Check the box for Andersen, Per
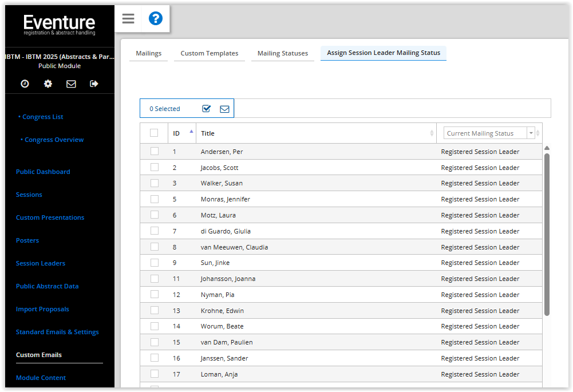The image size is (573, 392). click(154, 152)
